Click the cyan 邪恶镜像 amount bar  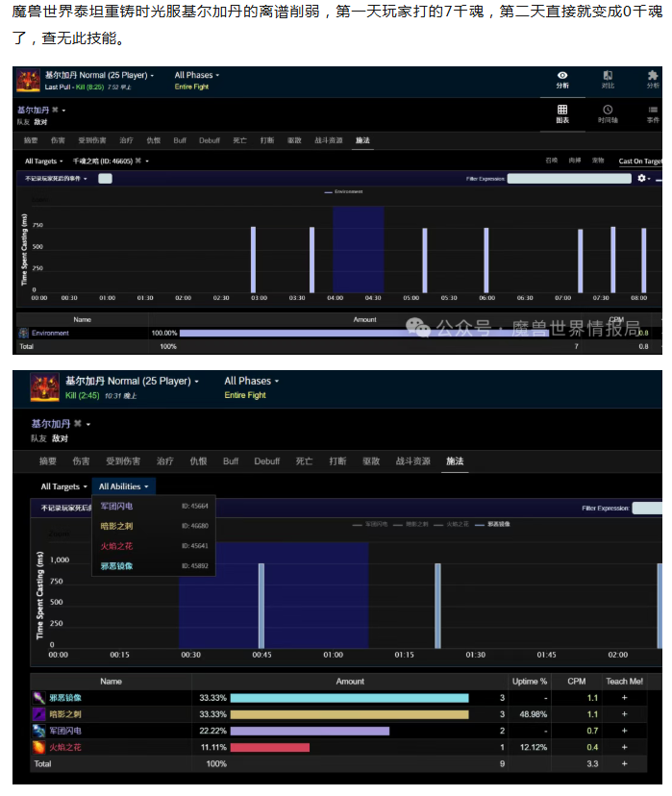(x=350, y=698)
